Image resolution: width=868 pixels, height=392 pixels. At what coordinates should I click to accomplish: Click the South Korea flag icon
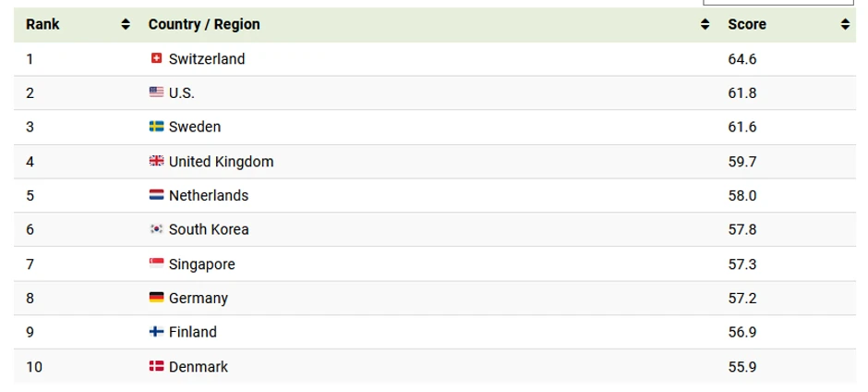pyautogui.click(x=156, y=229)
